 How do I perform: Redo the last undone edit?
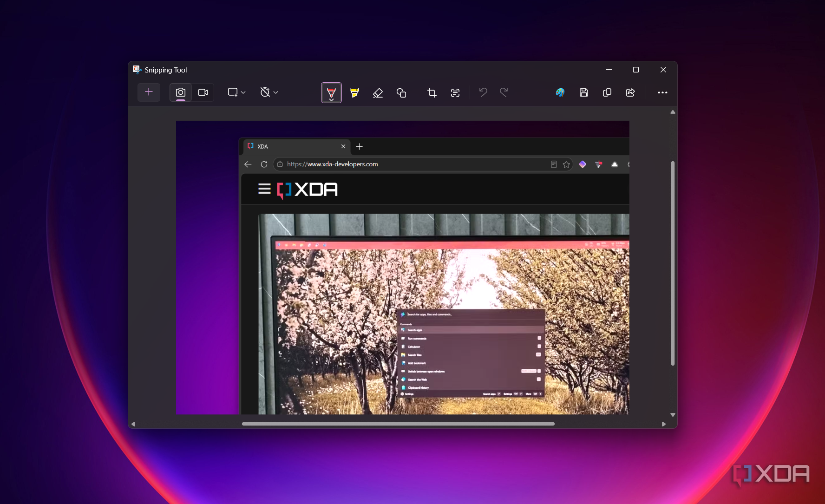pyautogui.click(x=504, y=92)
